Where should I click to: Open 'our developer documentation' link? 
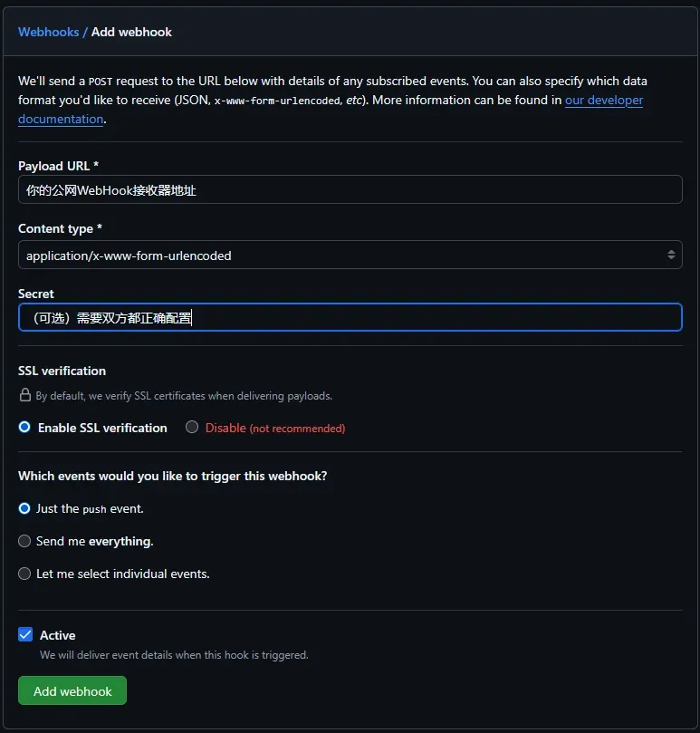(603, 100)
